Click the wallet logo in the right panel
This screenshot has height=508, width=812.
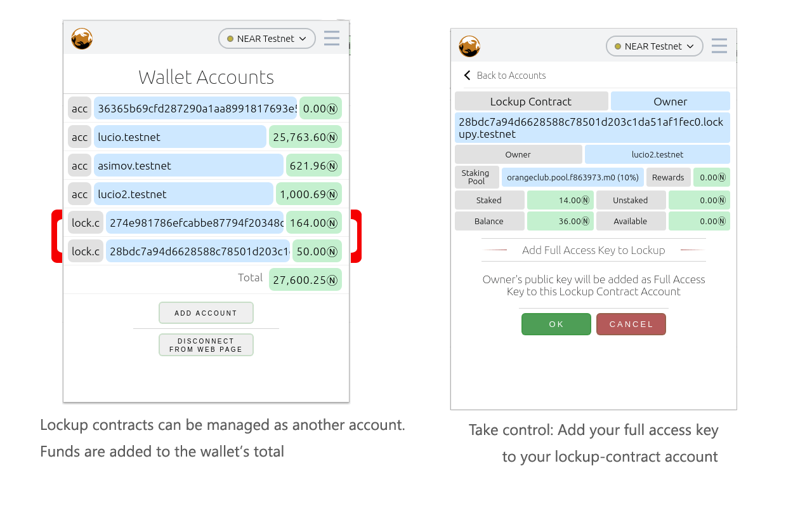click(469, 46)
